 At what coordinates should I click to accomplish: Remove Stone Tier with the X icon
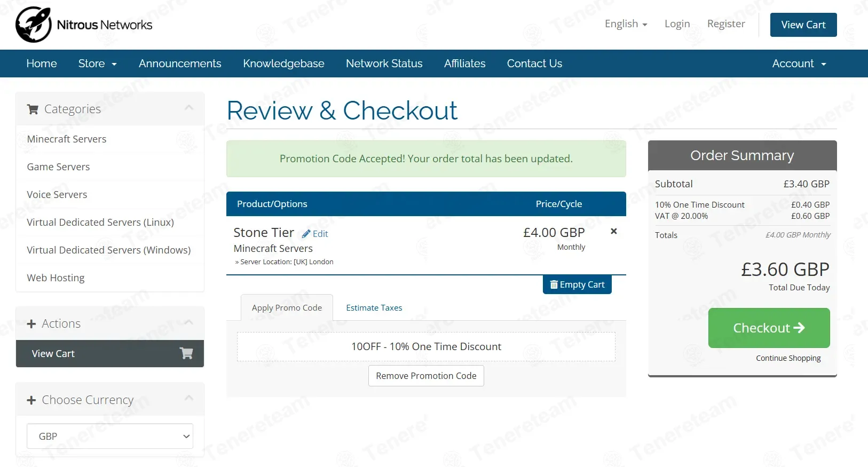point(614,231)
